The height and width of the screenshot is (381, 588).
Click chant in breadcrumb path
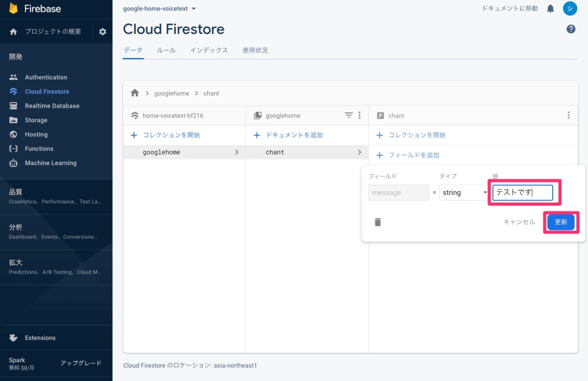(x=211, y=93)
